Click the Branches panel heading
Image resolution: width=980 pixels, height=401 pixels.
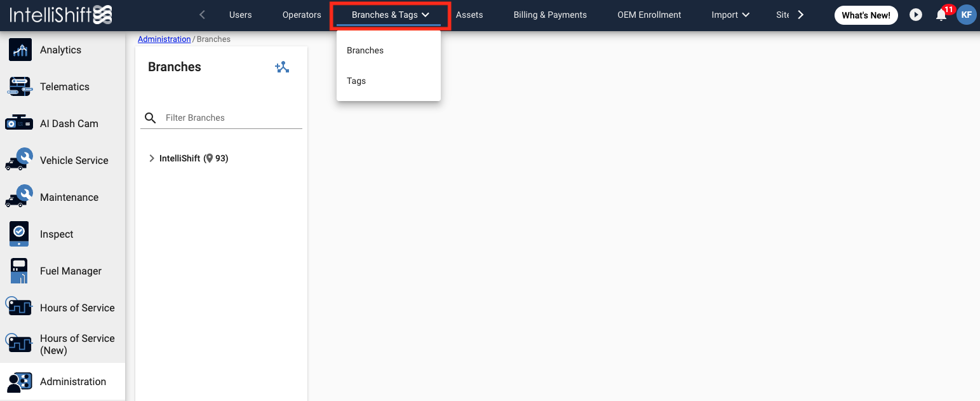coord(175,67)
